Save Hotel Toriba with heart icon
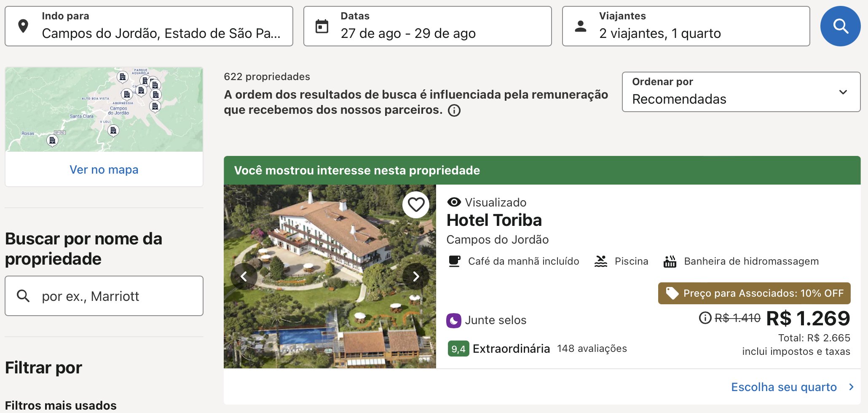Image resolution: width=868 pixels, height=413 pixels. coord(416,205)
